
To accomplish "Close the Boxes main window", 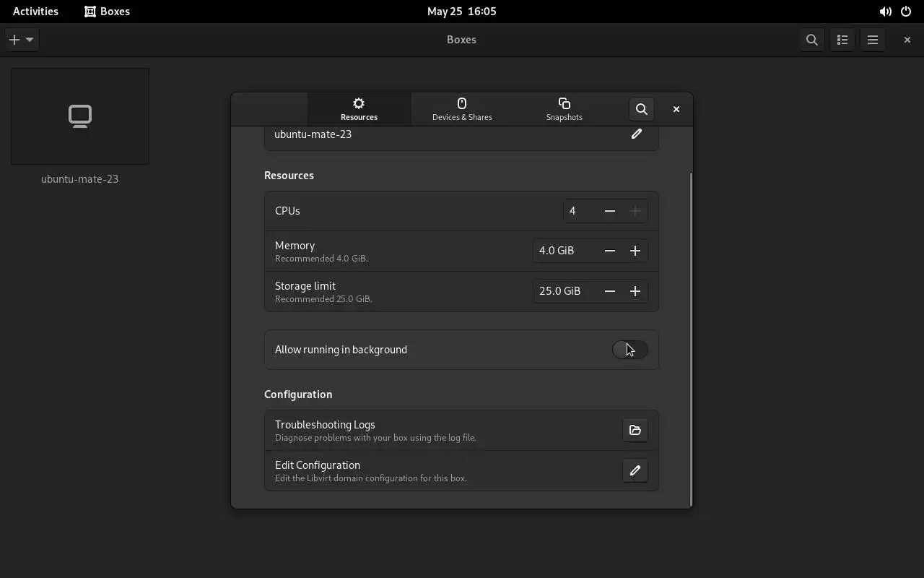I will pyautogui.click(x=907, y=40).
